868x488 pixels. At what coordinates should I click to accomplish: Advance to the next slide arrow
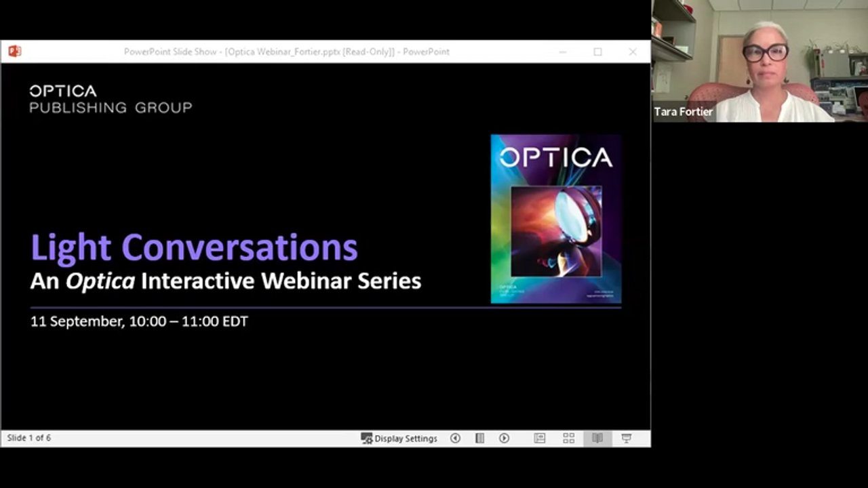click(x=504, y=439)
